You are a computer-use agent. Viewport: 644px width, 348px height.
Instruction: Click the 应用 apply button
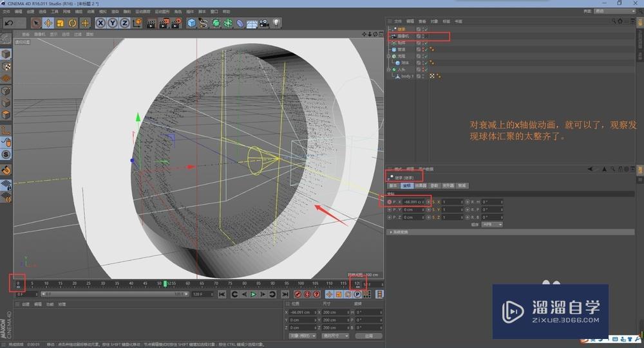pyautogui.click(x=368, y=336)
